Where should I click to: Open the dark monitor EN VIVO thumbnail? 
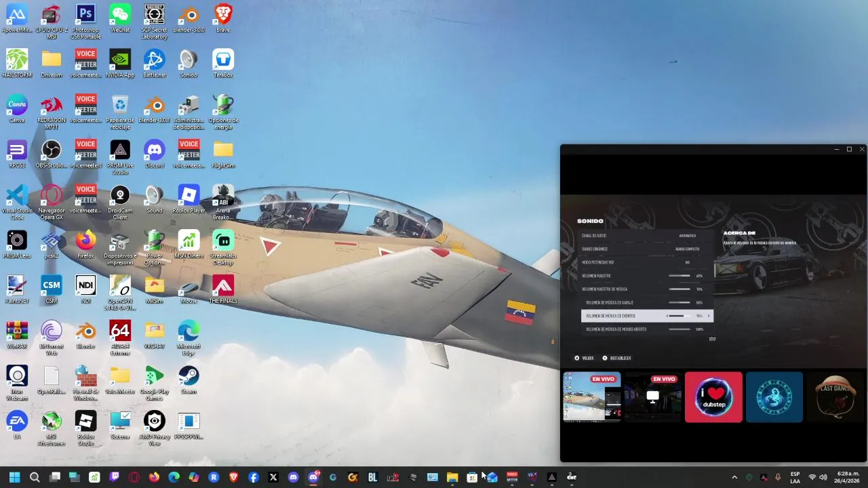pyautogui.click(x=652, y=397)
